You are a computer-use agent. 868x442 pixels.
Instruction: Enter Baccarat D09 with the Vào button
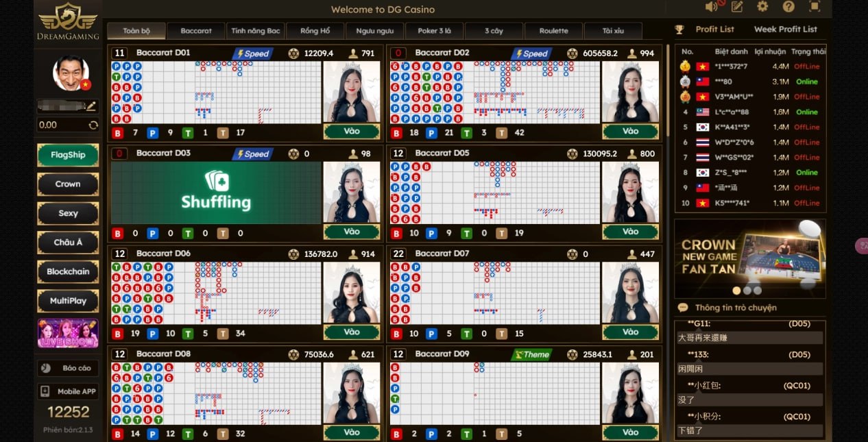point(630,432)
